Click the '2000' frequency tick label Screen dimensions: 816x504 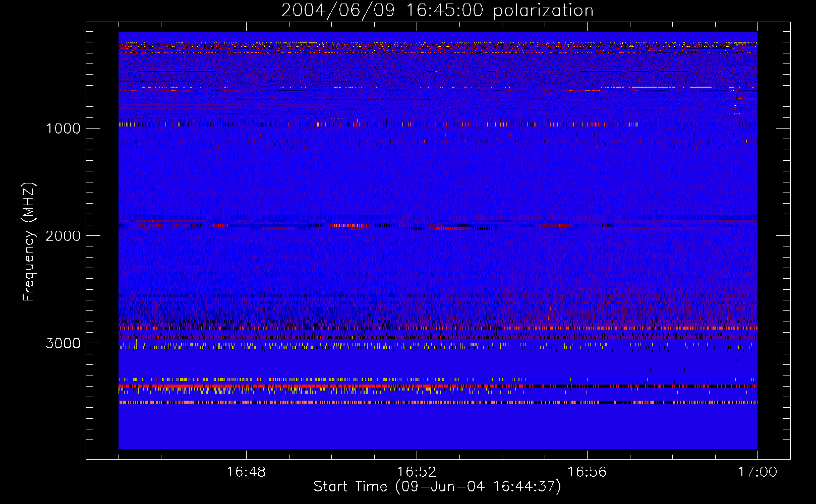[63, 236]
